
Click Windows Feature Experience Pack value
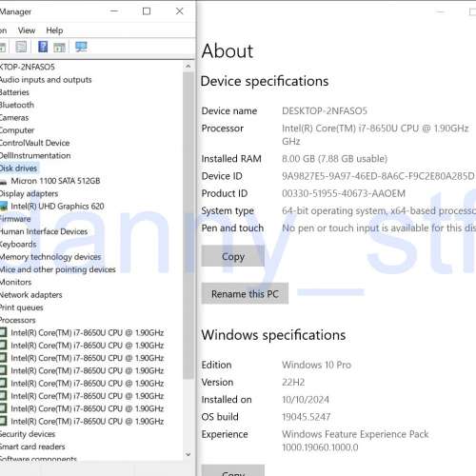(355, 441)
